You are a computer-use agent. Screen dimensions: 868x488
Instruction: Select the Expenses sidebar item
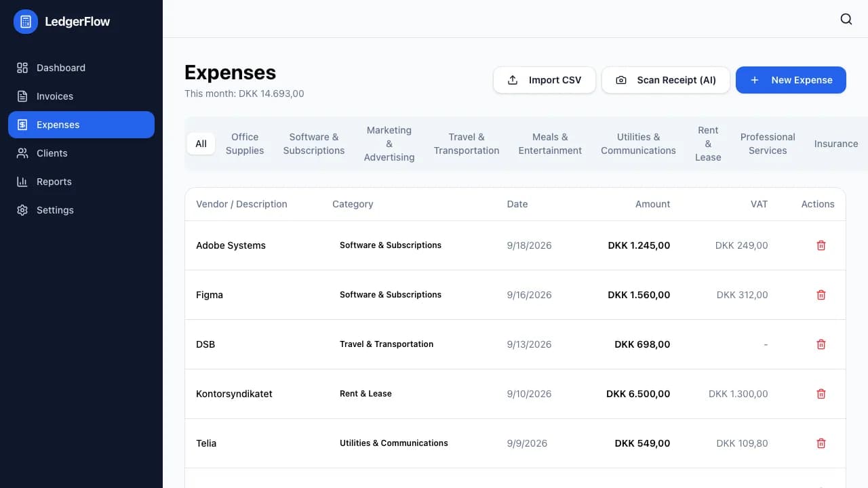[81, 125]
